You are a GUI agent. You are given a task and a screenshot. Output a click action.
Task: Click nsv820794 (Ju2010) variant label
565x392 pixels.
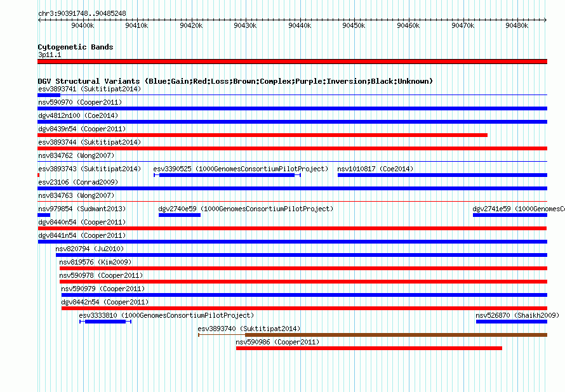click(90, 249)
